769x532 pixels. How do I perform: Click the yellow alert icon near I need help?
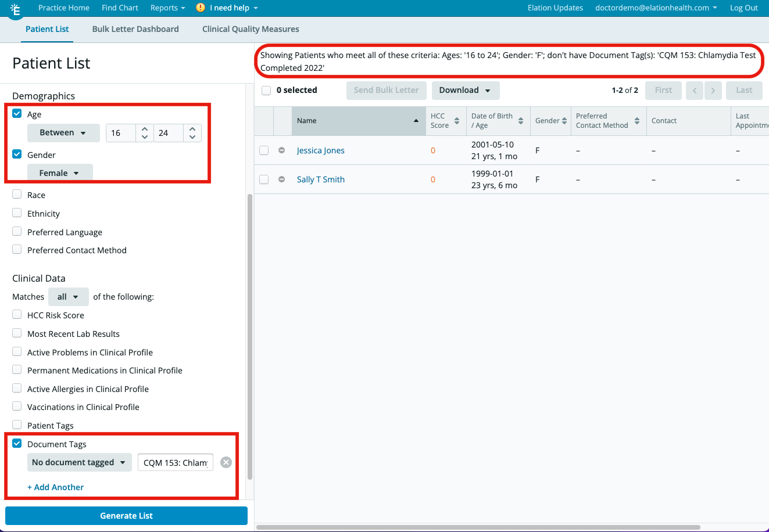(x=201, y=8)
